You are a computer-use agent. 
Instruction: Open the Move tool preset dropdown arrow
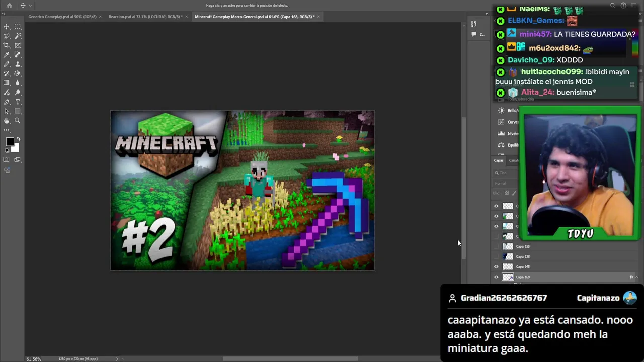(30, 6)
